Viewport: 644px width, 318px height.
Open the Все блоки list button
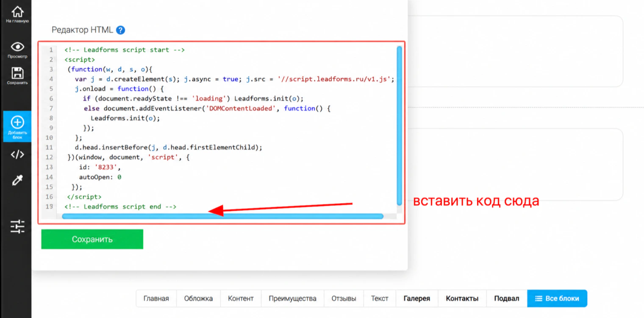pyautogui.click(x=557, y=298)
